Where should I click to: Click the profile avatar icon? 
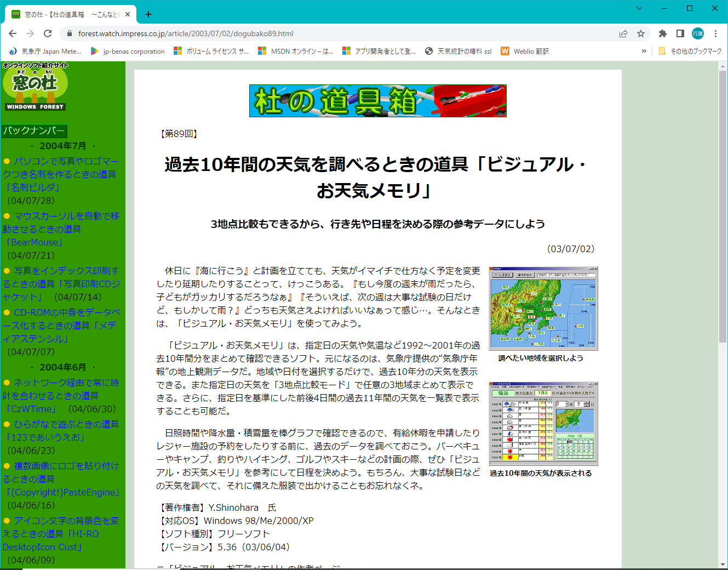(698, 33)
